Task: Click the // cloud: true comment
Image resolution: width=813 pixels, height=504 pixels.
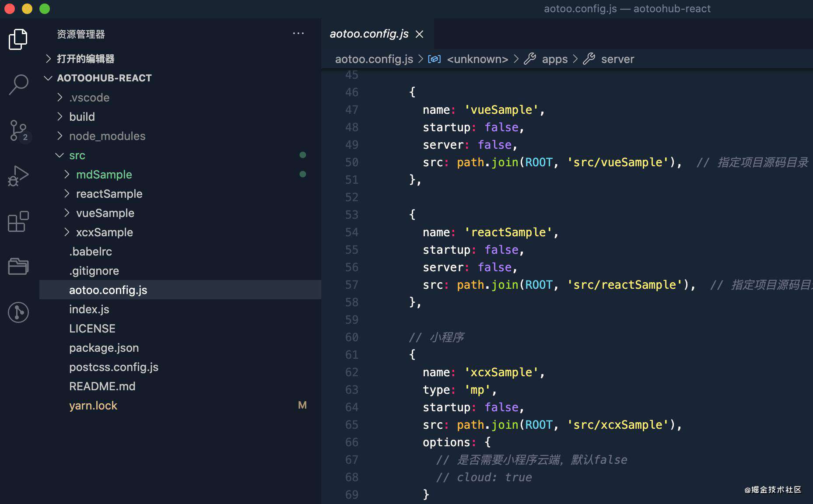Action: pos(484,477)
